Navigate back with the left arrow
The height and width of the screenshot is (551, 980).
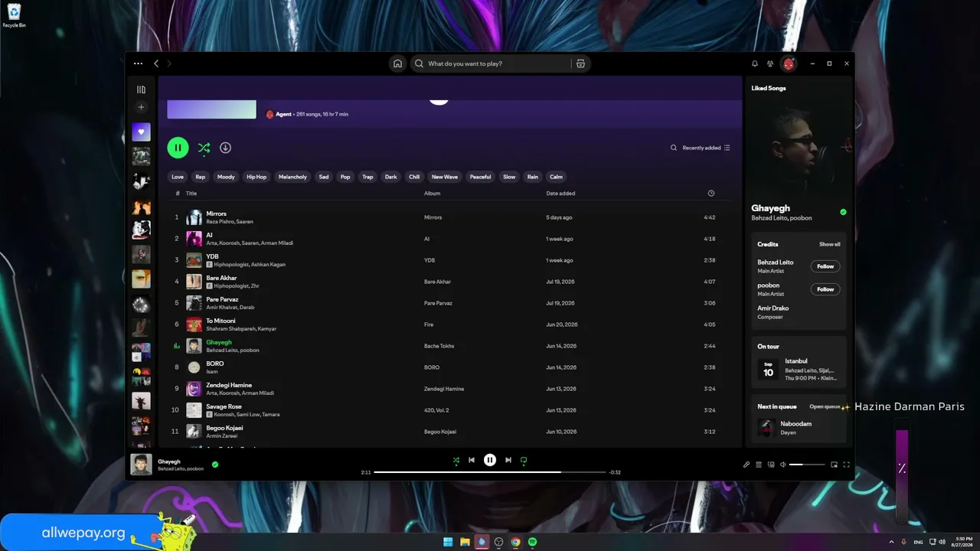pyautogui.click(x=156, y=64)
